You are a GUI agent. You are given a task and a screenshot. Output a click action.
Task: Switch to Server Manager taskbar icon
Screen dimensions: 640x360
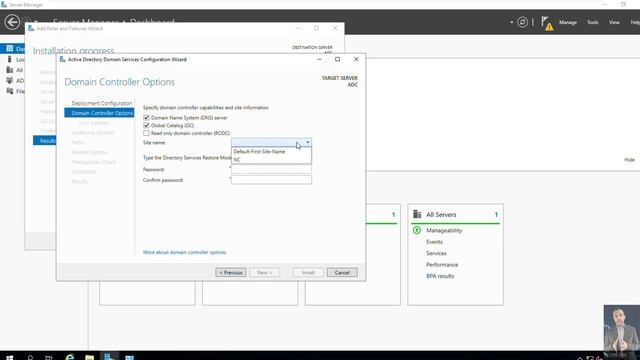coord(109,356)
